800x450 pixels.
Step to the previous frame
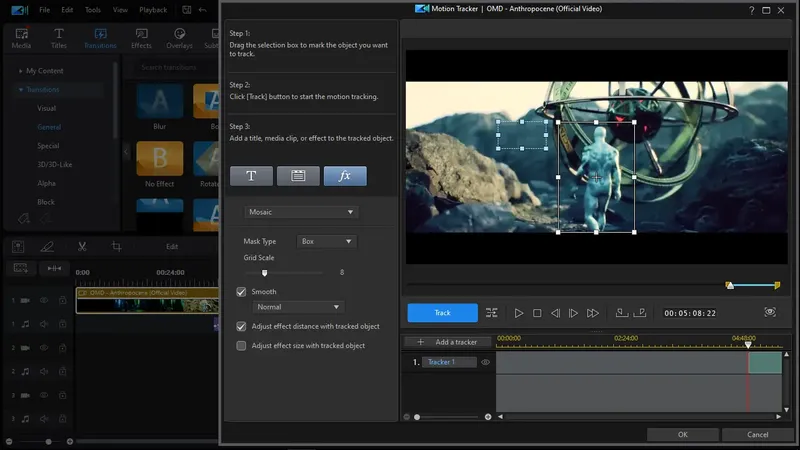(555, 313)
